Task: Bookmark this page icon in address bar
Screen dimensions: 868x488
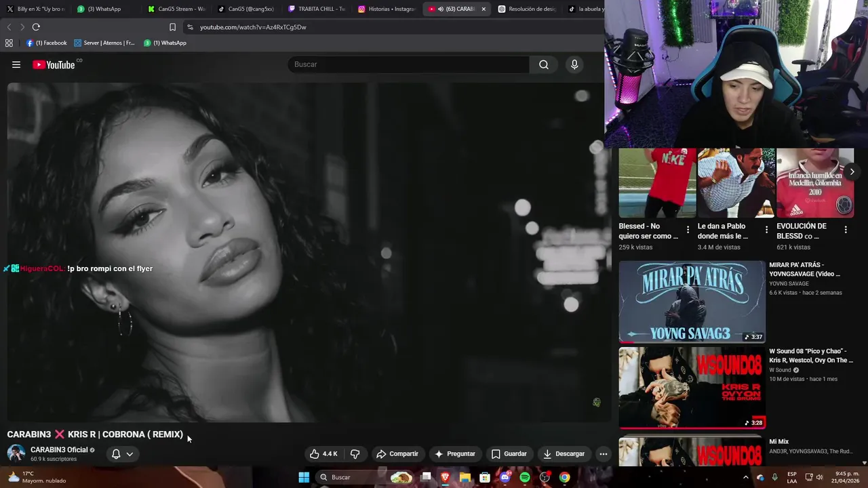Action: point(172,27)
